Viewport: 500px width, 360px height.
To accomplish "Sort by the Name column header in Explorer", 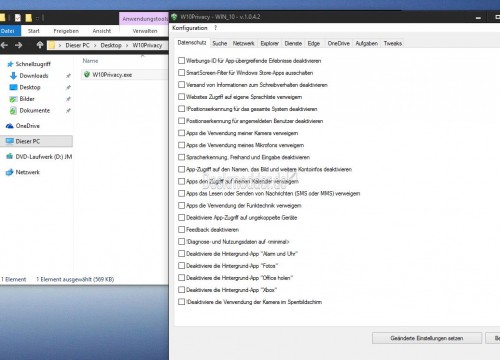I will 90,61.
